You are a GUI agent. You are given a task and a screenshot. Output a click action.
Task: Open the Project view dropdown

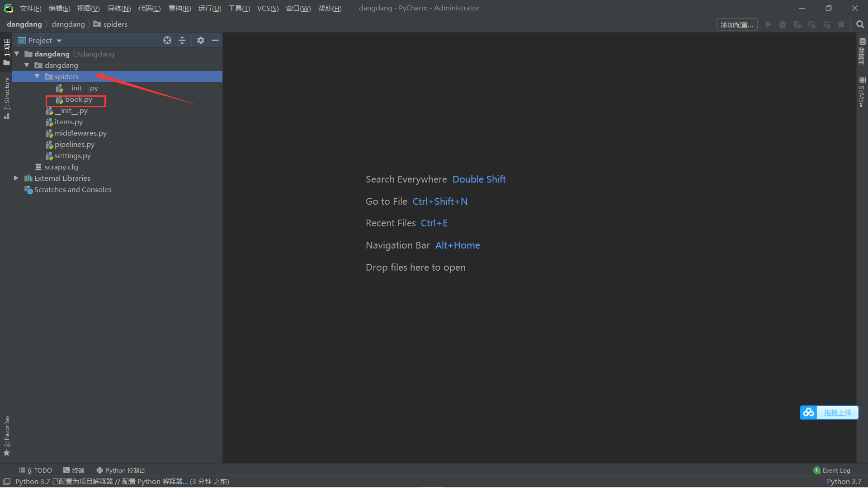coord(59,41)
